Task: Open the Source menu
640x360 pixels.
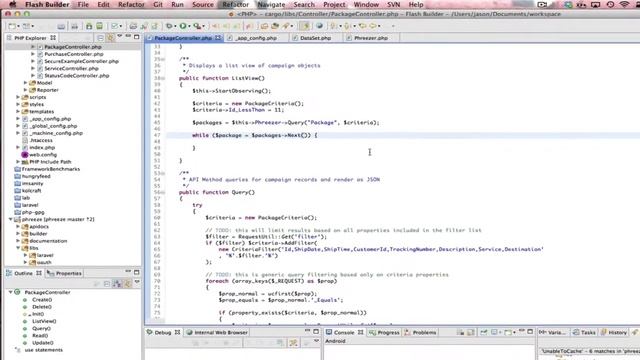Action: [x=202, y=4]
